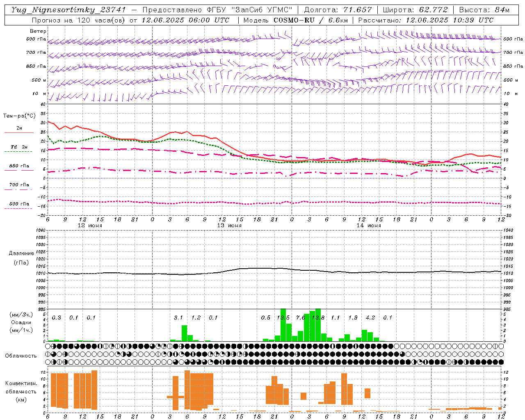Click the 1.2 precipitation value
This screenshot has height=420, width=525.
196,317
